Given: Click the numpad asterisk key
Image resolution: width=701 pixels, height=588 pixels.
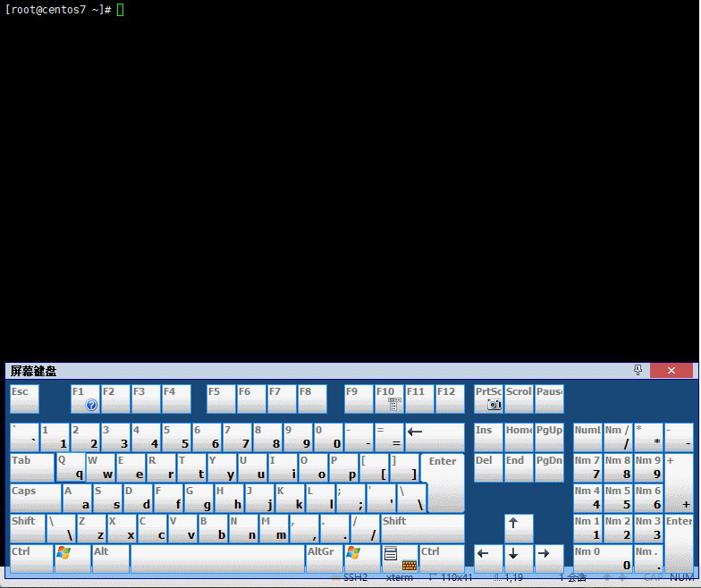Looking at the screenshot, I should (648, 438).
